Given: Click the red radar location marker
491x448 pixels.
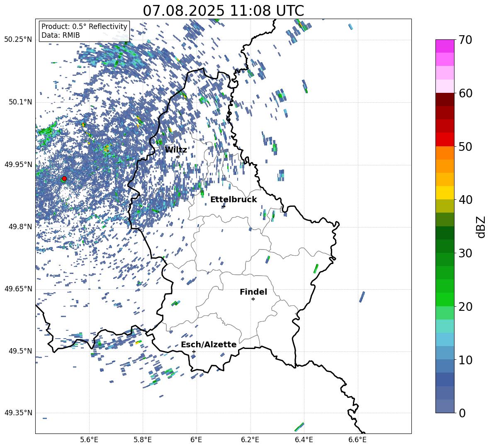Looking at the screenshot, I should 64,178.
